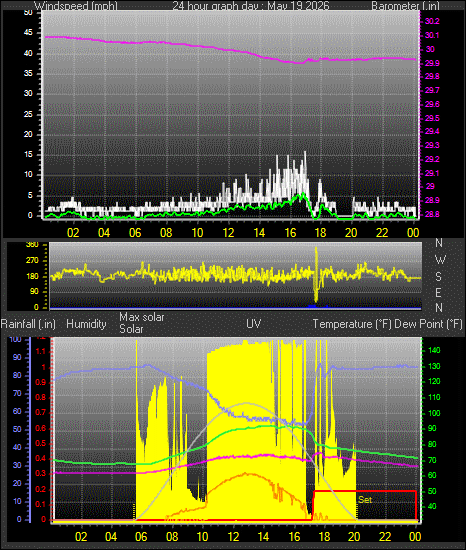Select the Temperature (°F) legend label
Viewport: 466px width, 550px height.
tap(352, 324)
